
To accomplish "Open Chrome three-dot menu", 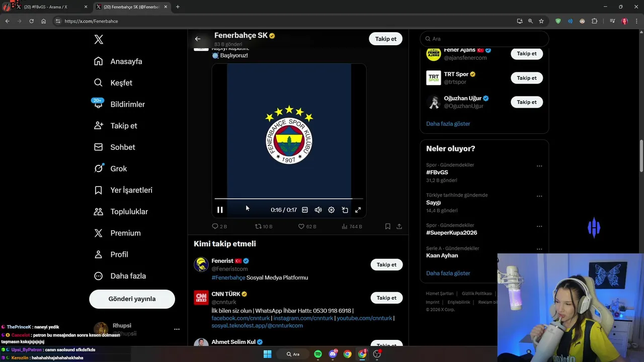I will [x=636, y=21].
